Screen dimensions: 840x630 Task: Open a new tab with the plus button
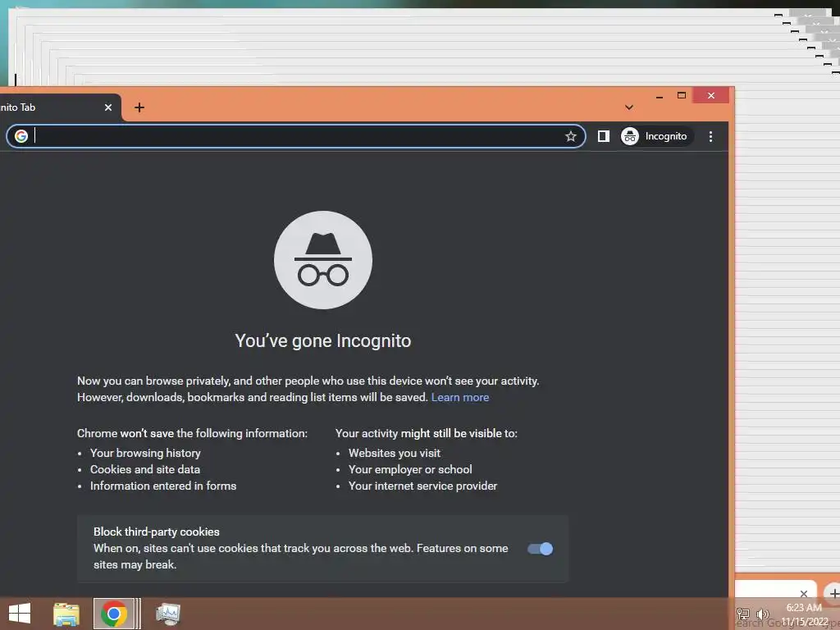(x=139, y=107)
